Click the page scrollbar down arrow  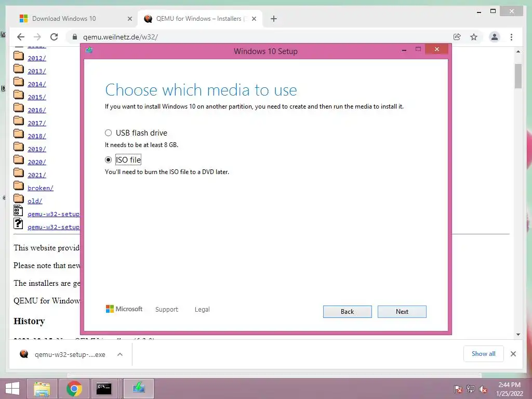518,335
